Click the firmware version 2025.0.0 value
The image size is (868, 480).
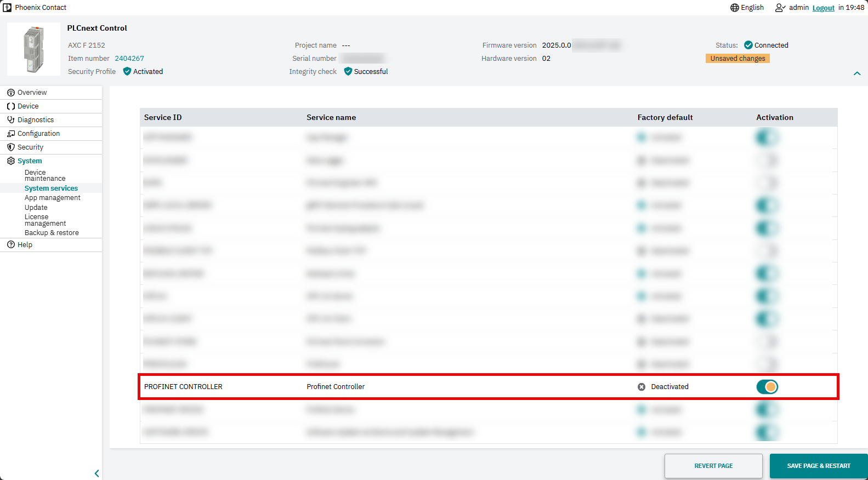coord(557,45)
